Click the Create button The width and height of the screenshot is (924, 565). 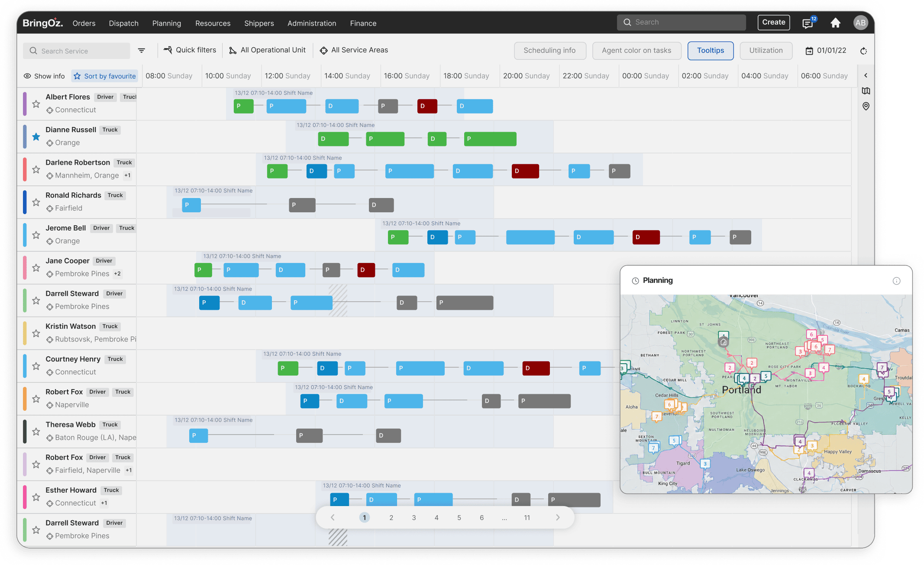tap(773, 23)
